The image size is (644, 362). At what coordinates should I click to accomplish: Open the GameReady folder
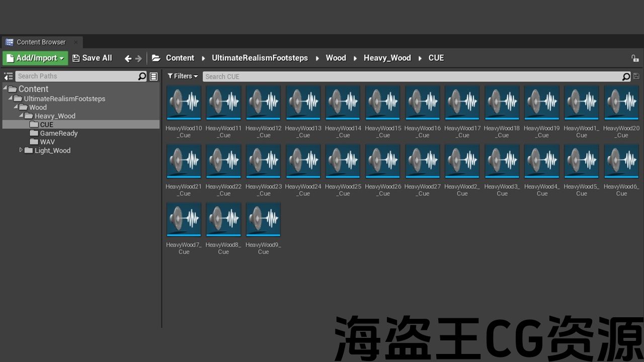[58, 133]
